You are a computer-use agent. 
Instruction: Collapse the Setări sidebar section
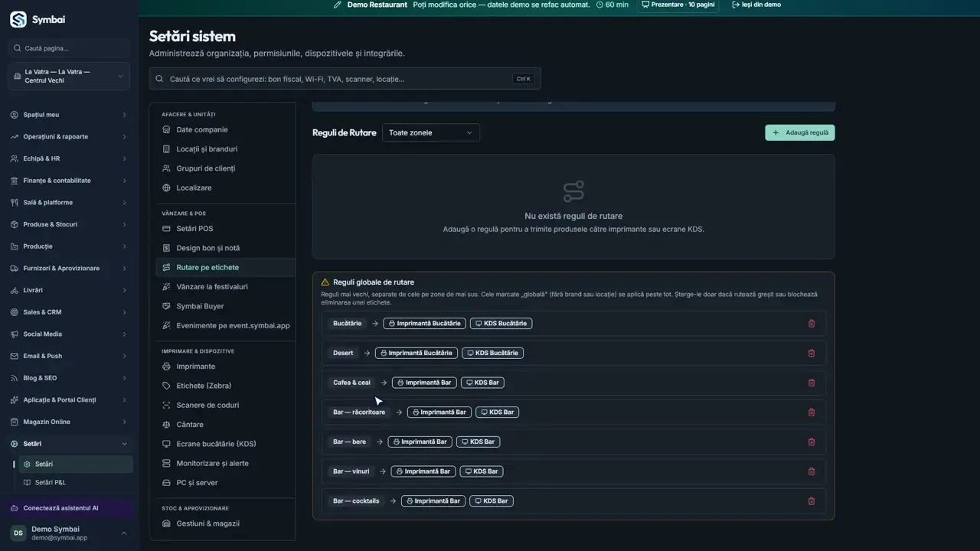tap(69, 444)
